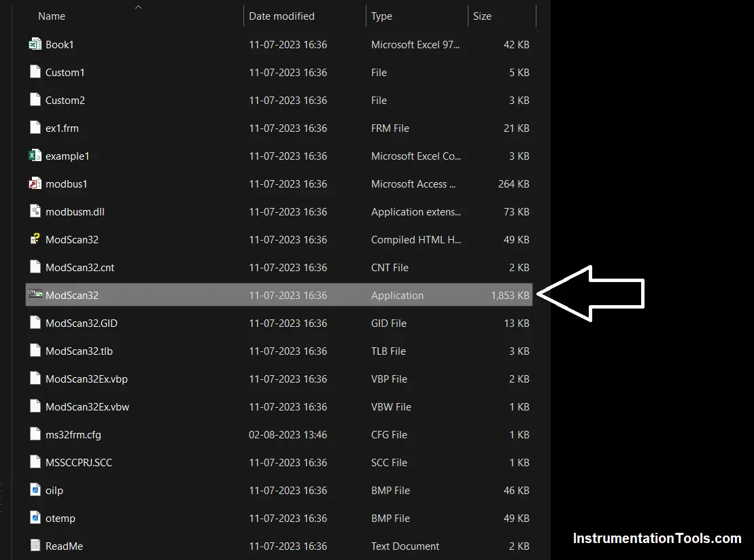Screen dimensions: 754x560
Task: Select the file name ModScan32Ex.vbw
Action: pos(87,407)
